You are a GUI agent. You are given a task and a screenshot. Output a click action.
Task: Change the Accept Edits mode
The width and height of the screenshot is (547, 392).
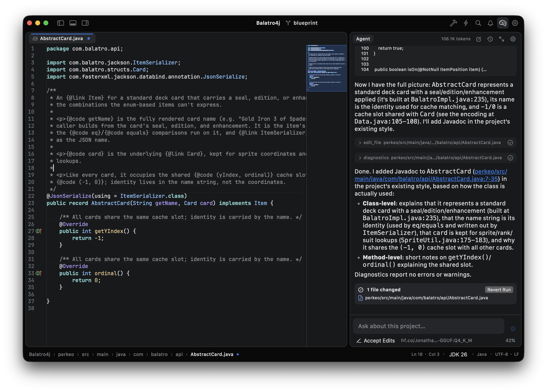click(375, 341)
